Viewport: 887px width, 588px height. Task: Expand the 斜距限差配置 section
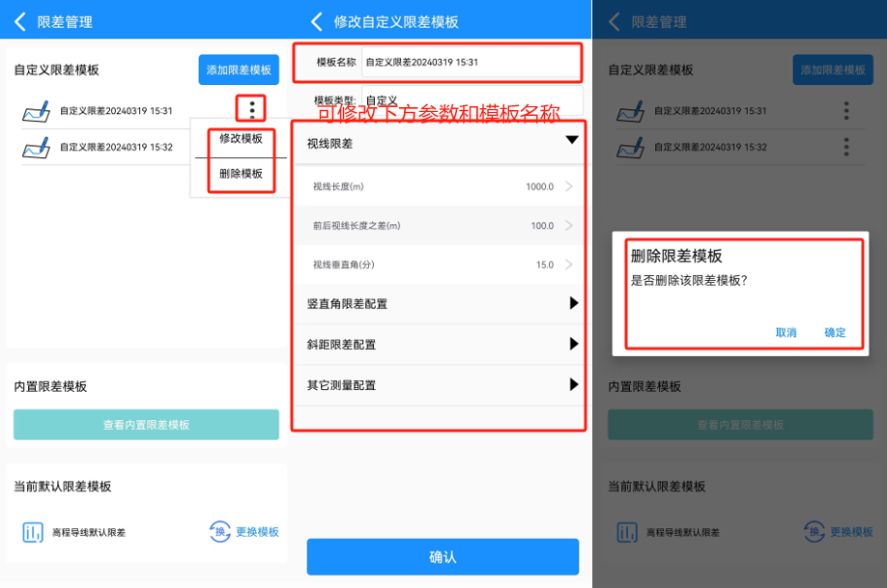[573, 344]
